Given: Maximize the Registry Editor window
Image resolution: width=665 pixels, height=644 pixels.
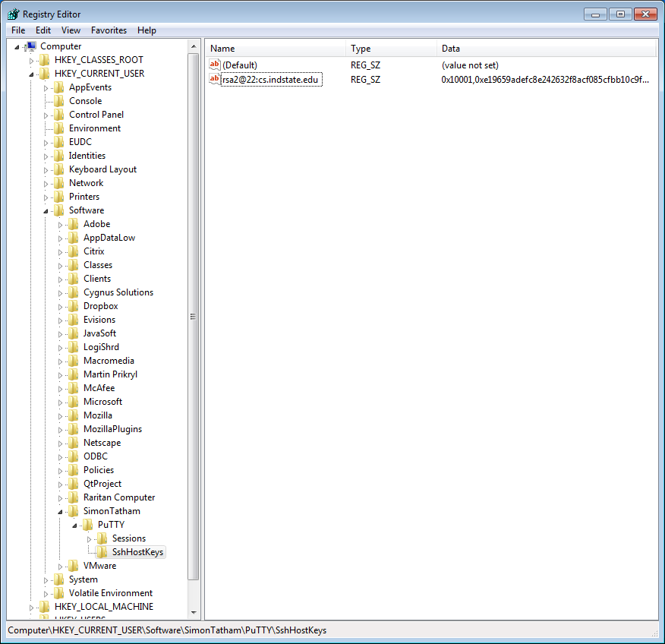Looking at the screenshot, I should pyautogui.click(x=620, y=14).
